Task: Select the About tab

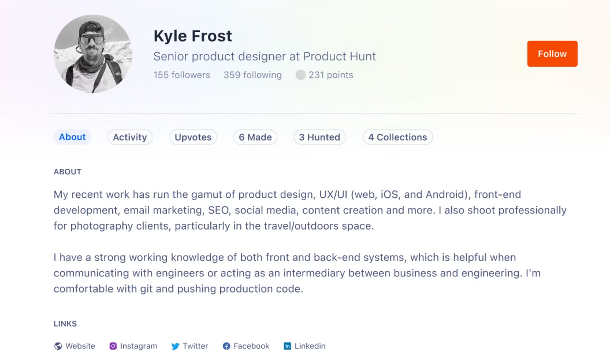Action: (x=72, y=137)
